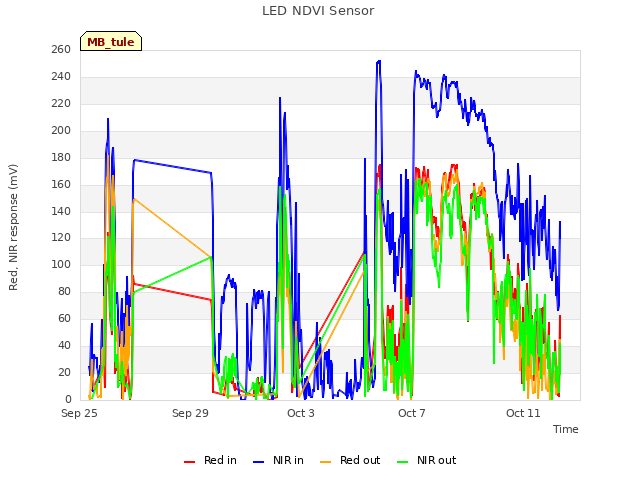Click the '120' y-axis tick label
Image resolution: width=640 pixels, height=480 pixels.
click(x=61, y=238)
